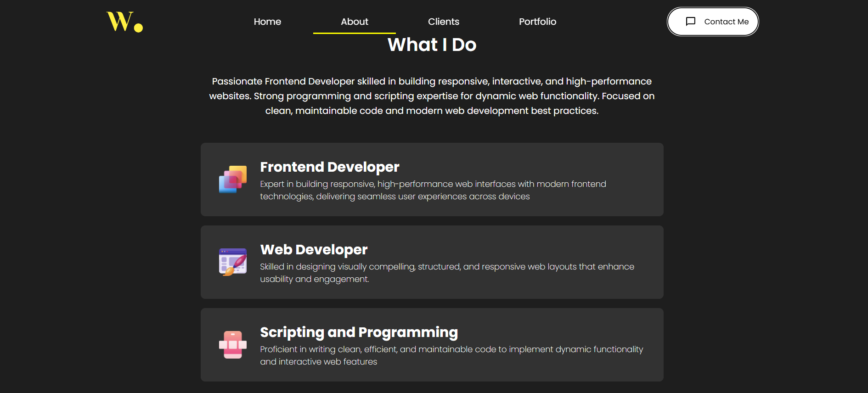Click the Scripting and Programming description text
Image resolution: width=868 pixels, height=393 pixels.
pos(451,355)
